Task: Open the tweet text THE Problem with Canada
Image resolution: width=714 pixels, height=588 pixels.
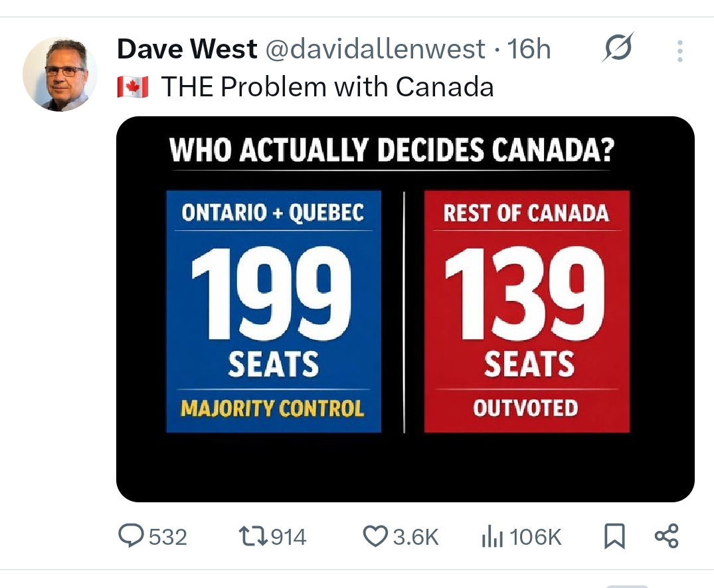Action: 327,87
